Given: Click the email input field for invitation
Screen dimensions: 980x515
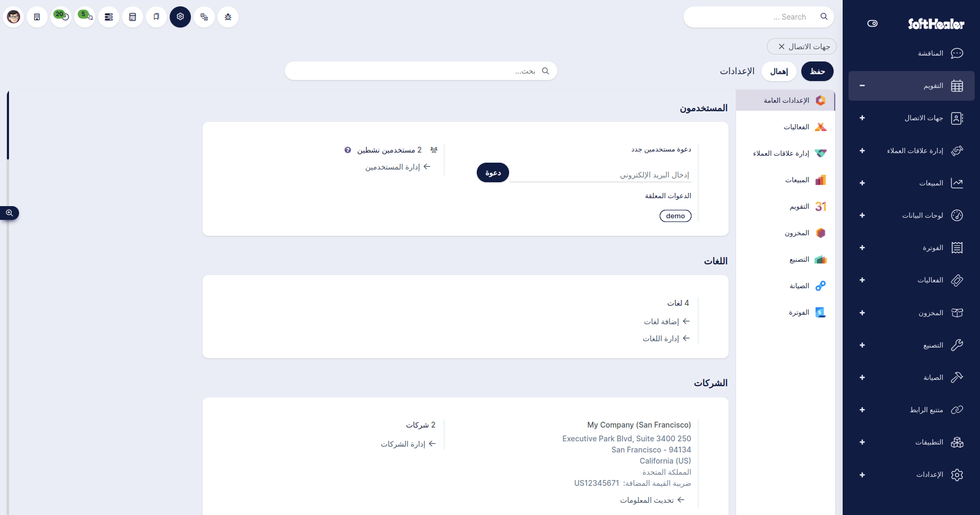Looking at the screenshot, I should [x=600, y=175].
